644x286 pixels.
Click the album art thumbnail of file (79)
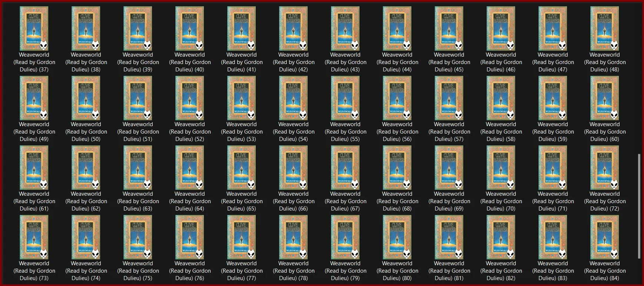coord(345,237)
